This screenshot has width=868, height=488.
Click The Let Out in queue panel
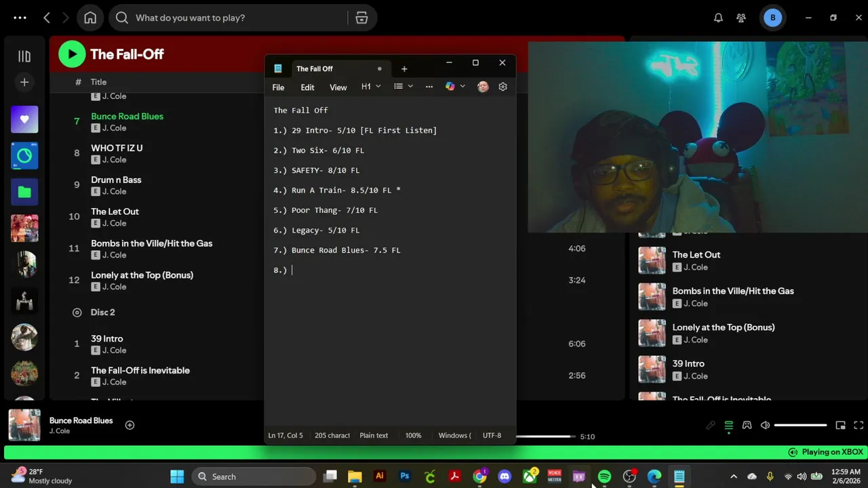tap(696, 255)
